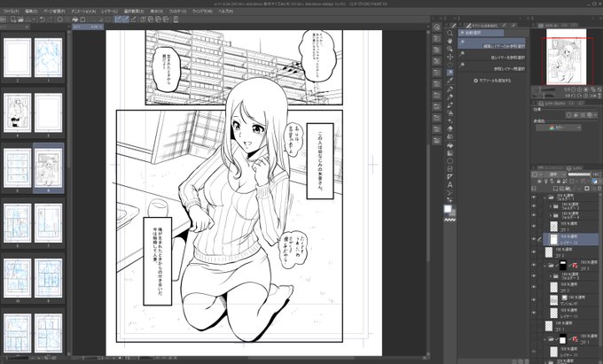
Task: Open the フィルター menu
Action: click(x=177, y=12)
